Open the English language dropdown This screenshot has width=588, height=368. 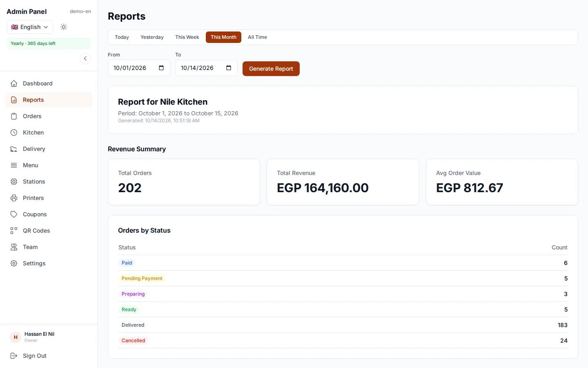30,27
